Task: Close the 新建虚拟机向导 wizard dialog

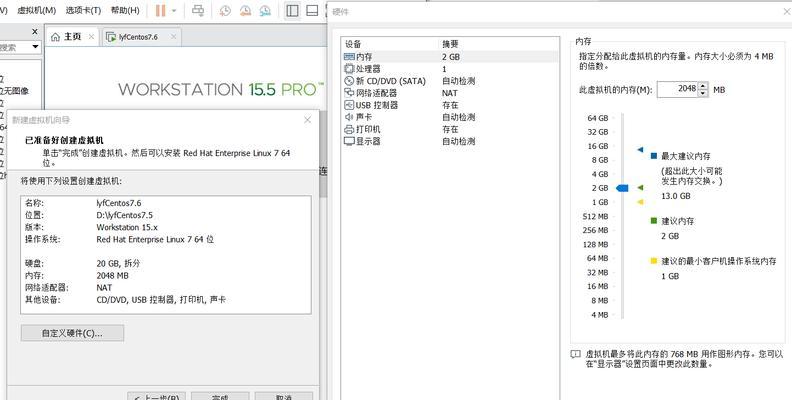Action: [308, 120]
